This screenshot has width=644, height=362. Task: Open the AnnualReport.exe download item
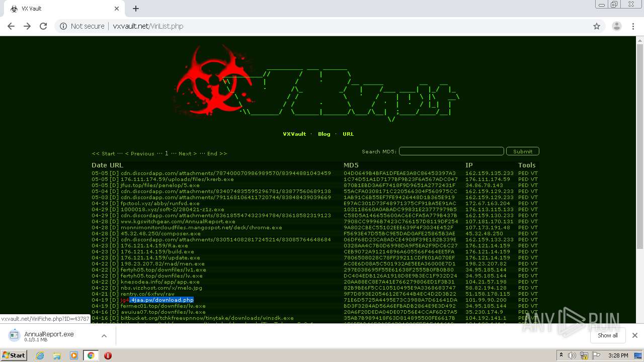coord(49,336)
